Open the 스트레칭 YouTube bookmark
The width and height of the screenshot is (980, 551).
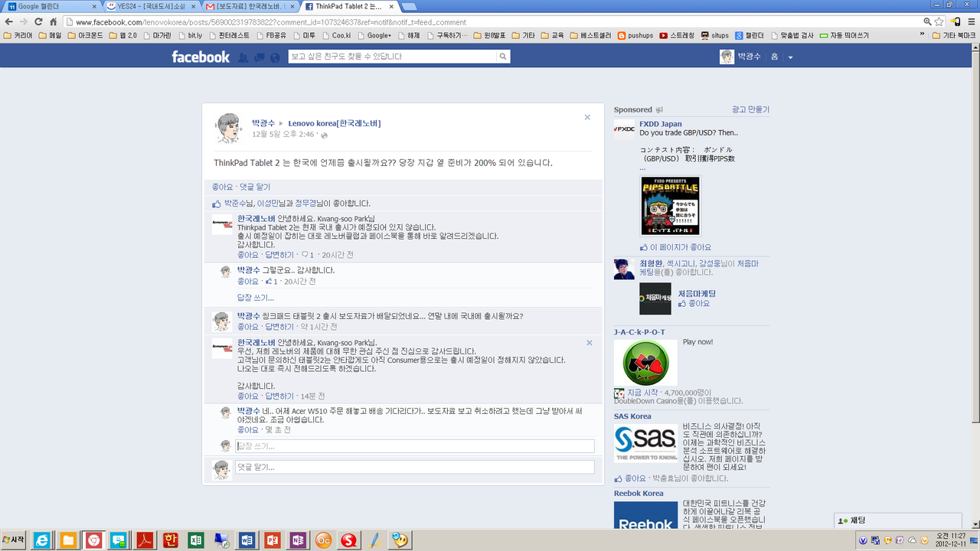coord(677,35)
